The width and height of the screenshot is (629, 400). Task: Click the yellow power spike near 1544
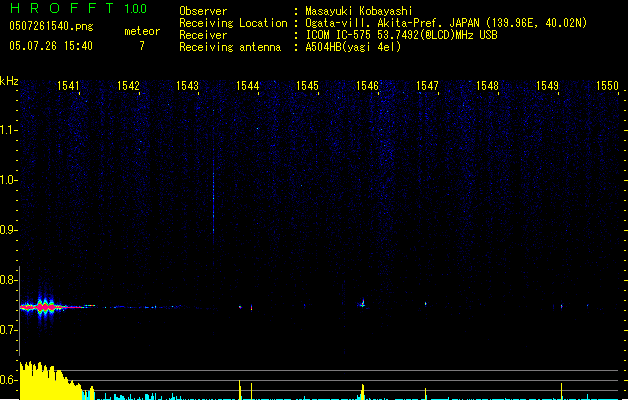pyautogui.click(x=240, y=389)
